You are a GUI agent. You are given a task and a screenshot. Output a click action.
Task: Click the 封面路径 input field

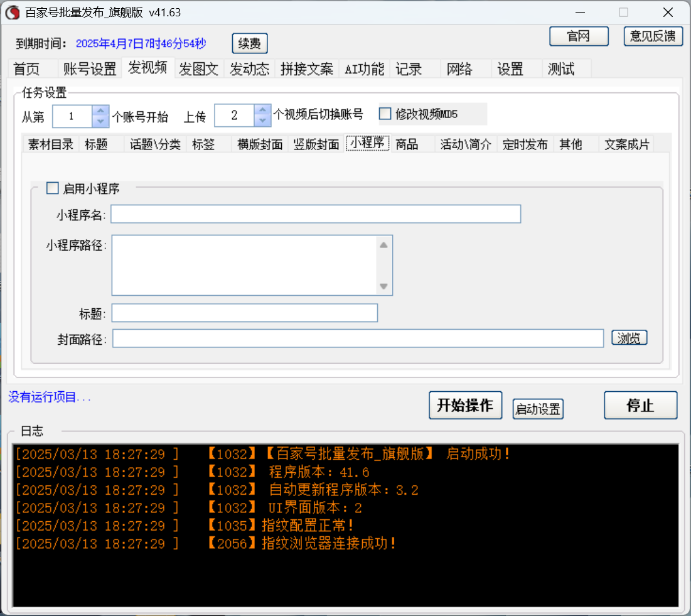[x=358, y=338]
